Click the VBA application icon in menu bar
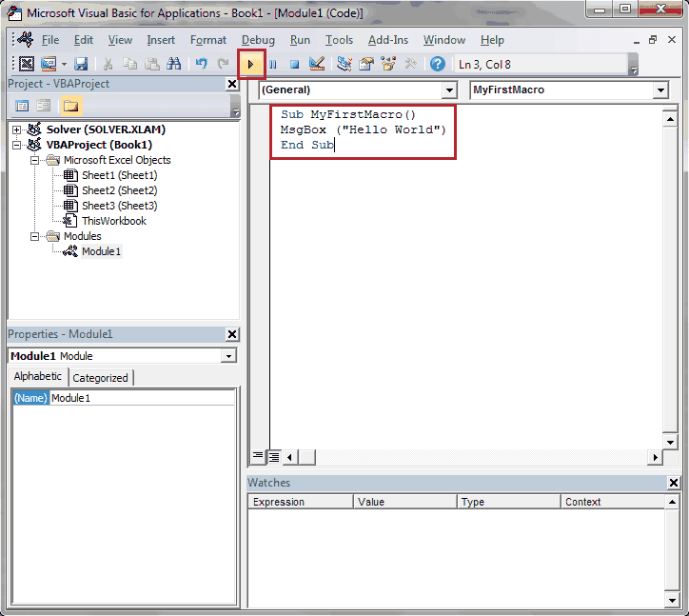Viewport: 689px width, 616px height. coord(25,40)
